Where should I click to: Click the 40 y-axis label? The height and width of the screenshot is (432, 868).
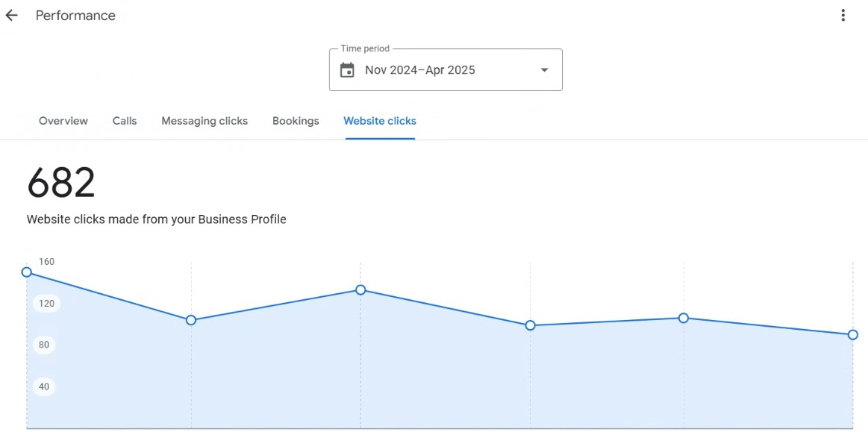(x=44, y=386)
